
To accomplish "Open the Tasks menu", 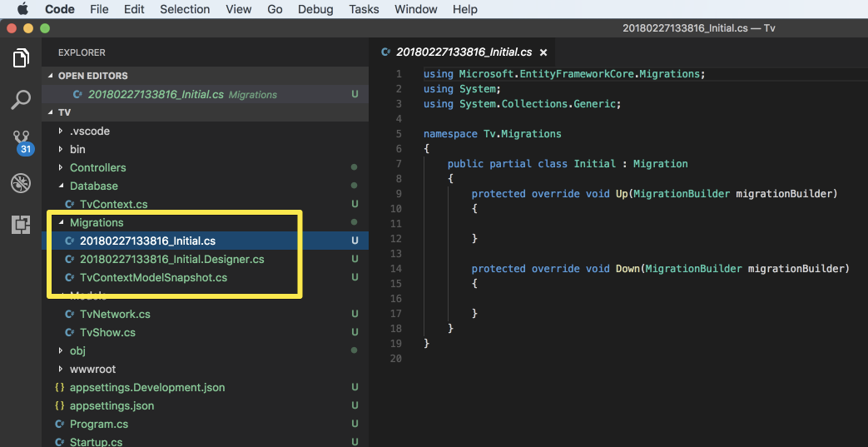I will point(365,9).
